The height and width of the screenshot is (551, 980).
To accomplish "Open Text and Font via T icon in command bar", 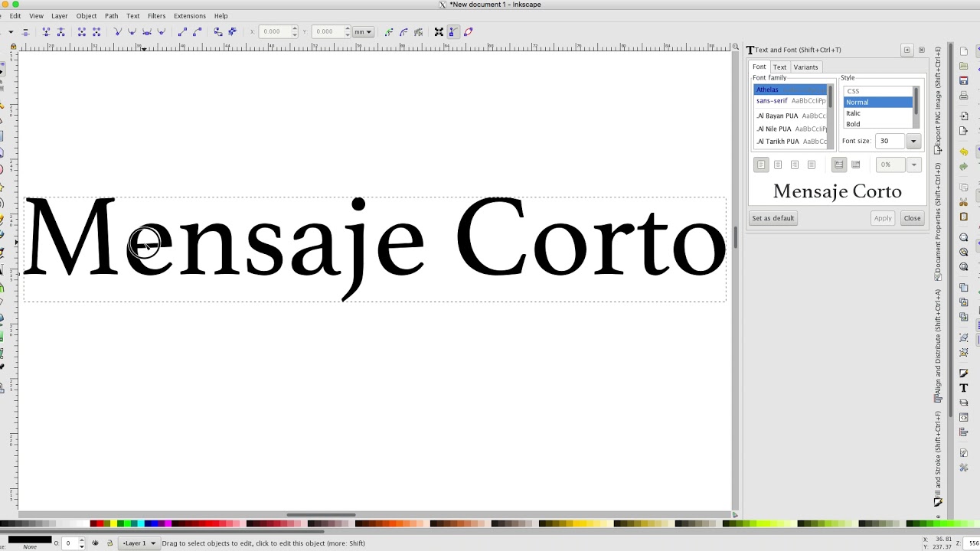I will click(x=964, y=388).
